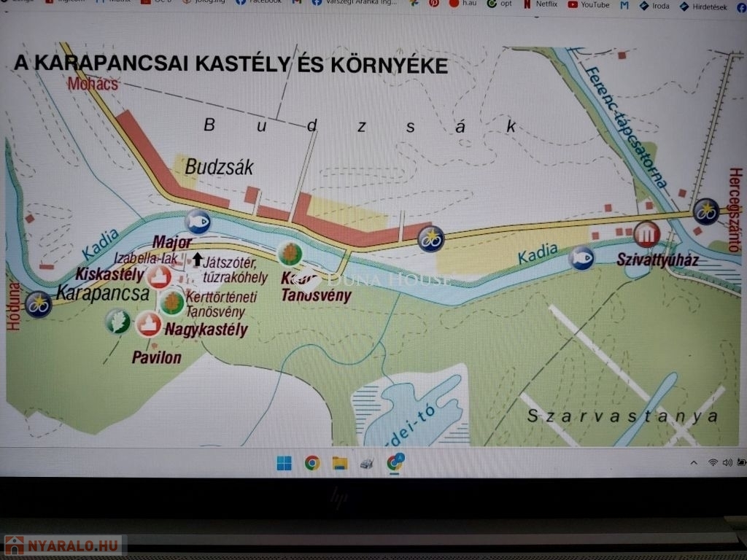
Task: Open the volume control in system tray
Action: click(727, 462)
